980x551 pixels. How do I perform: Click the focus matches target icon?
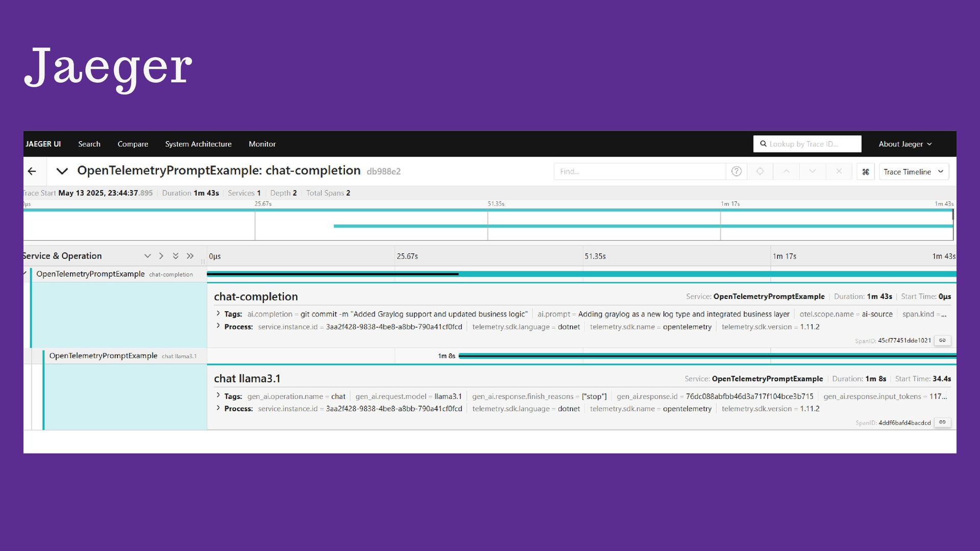(x=760, y=171)
